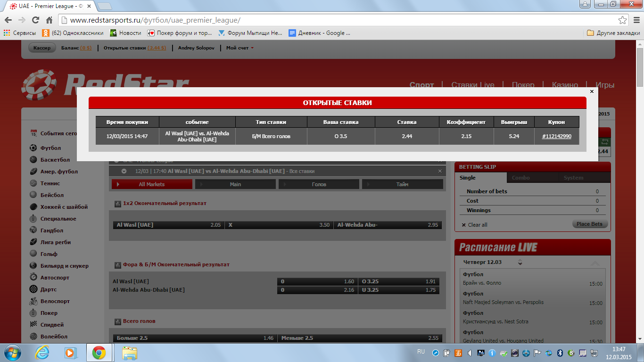Collapse the Al Wasl vs Al-Wehda match row

pos(124,171)
